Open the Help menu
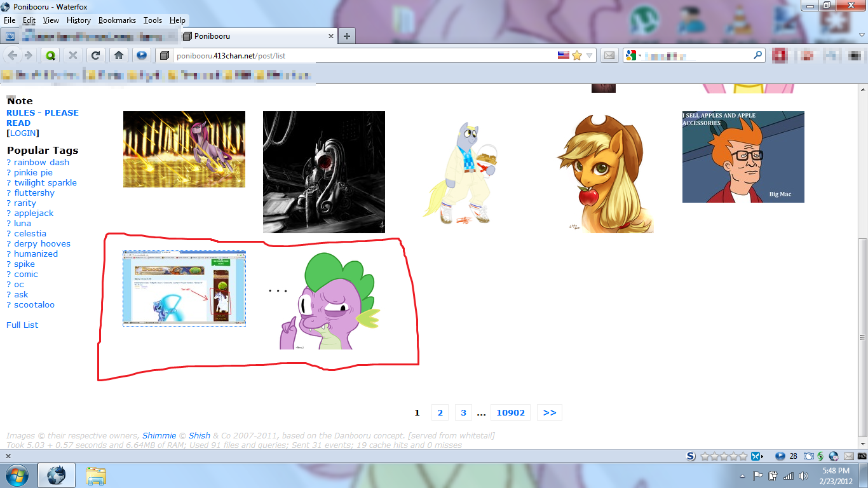The image size is (868, 488). point(177,20)
